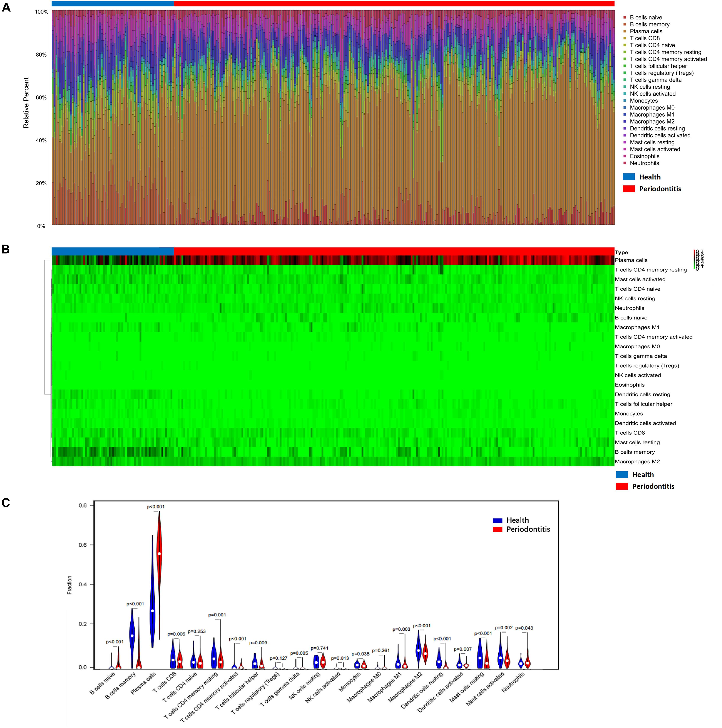Click the panel letter 'B'
The width and height of the screenshot is (722, 728).
click(6, 249)
